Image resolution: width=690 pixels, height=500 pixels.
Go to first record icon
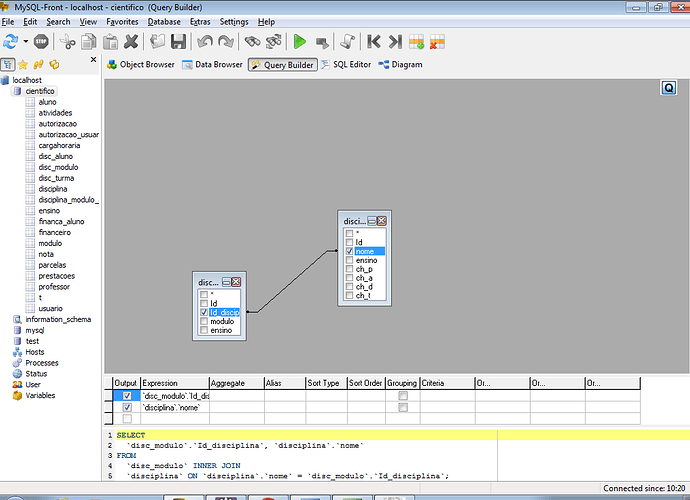coord(374,42)
